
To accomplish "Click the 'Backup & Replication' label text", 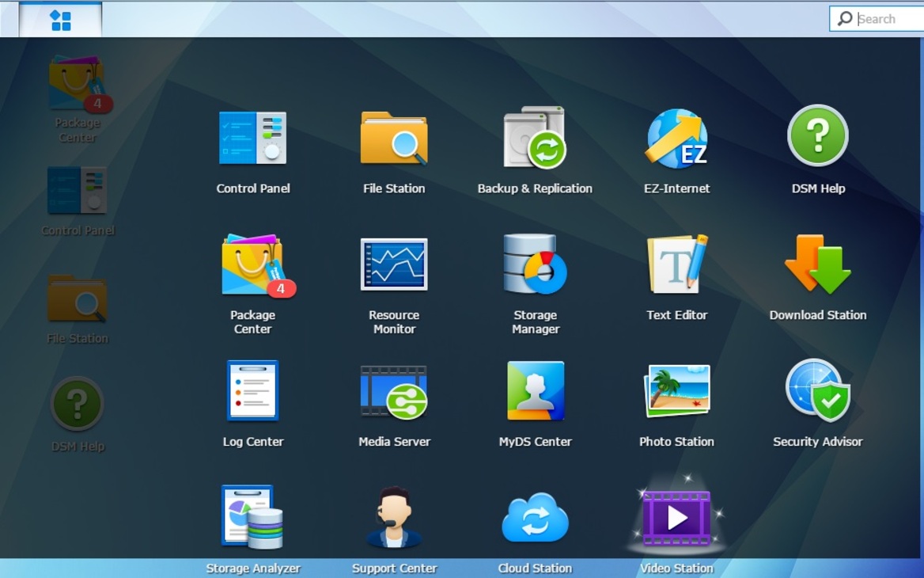I will 535,188.
